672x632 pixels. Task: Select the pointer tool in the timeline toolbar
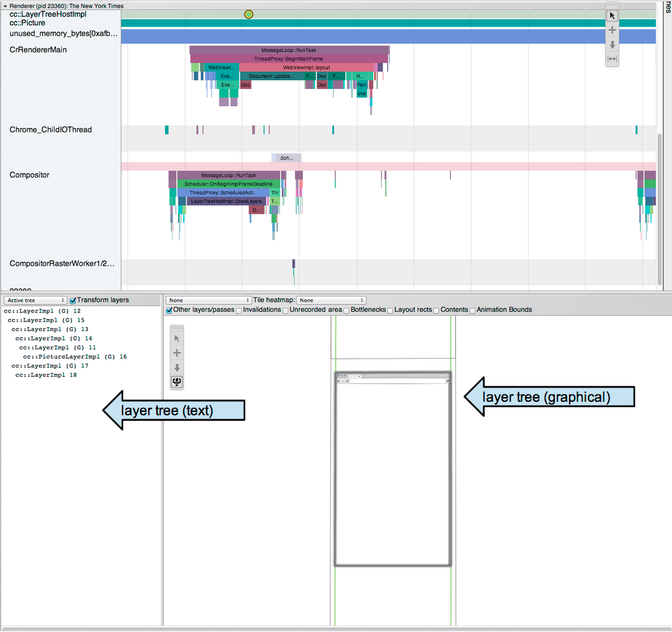(x=612, y=15)
